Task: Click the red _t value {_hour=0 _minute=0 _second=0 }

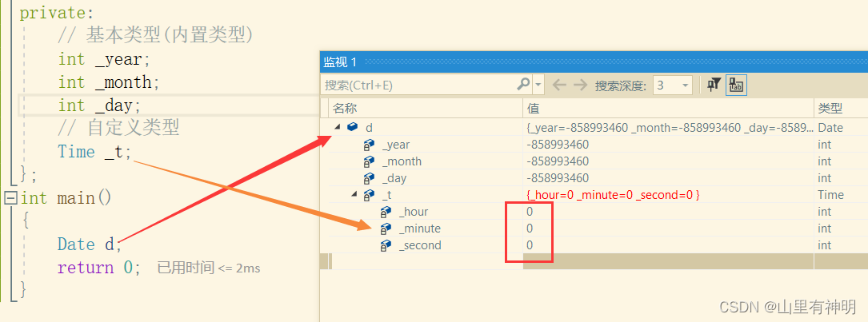Action: click(x=614, y=195)
